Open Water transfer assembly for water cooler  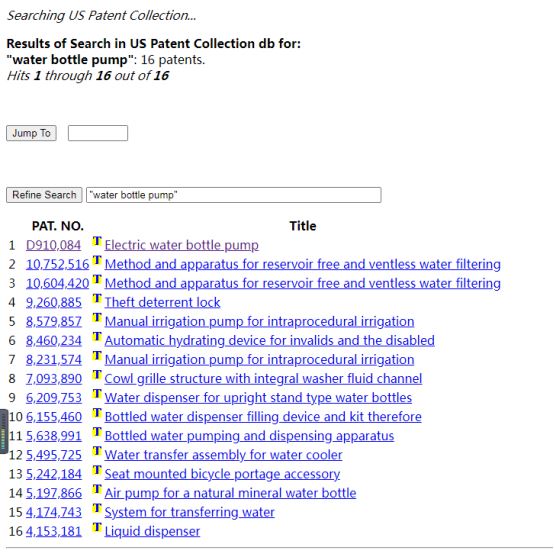pos(223,455)
